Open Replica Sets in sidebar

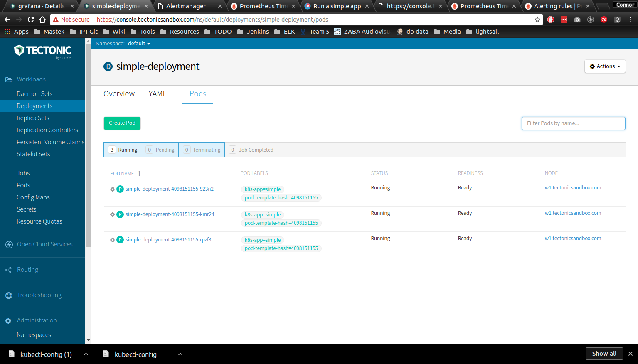(x=33, y=118)
